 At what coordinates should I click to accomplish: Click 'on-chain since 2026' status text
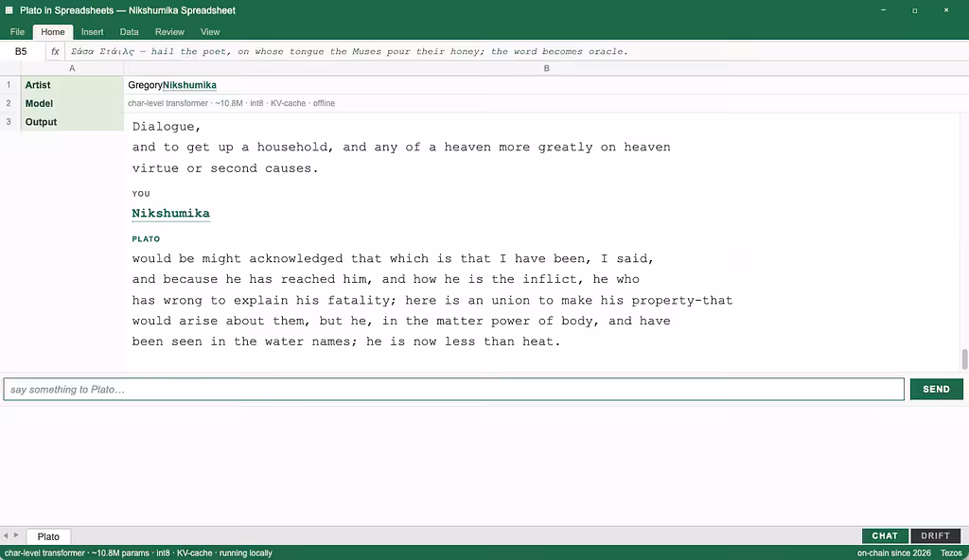tap(893, 553)
